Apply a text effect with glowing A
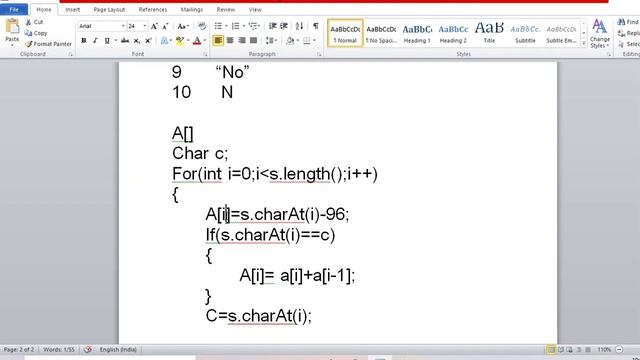This screenshot has width=640, height=360. [164, 40]
